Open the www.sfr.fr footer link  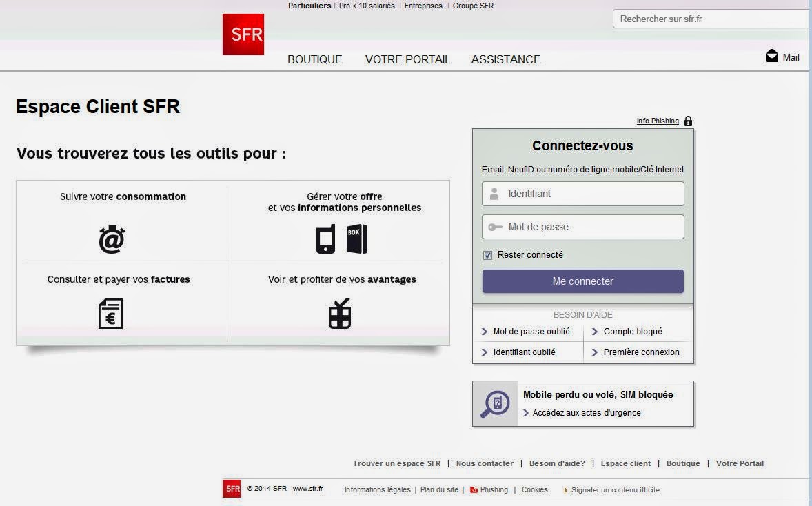click(x=307, y=488)
